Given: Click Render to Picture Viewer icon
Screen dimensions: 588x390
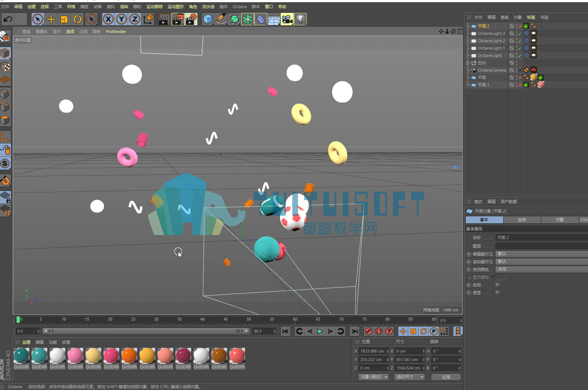Looking at the screenshot, I should point(178,19).
